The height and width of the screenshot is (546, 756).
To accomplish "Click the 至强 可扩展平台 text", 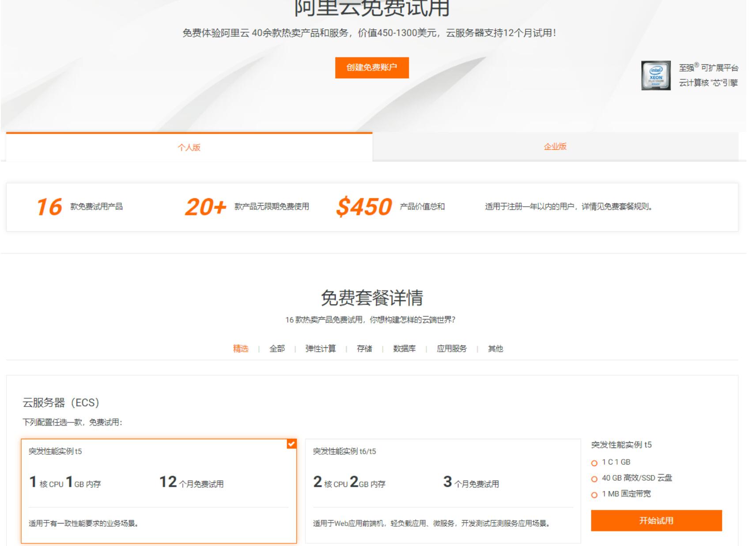I will 708,68.
